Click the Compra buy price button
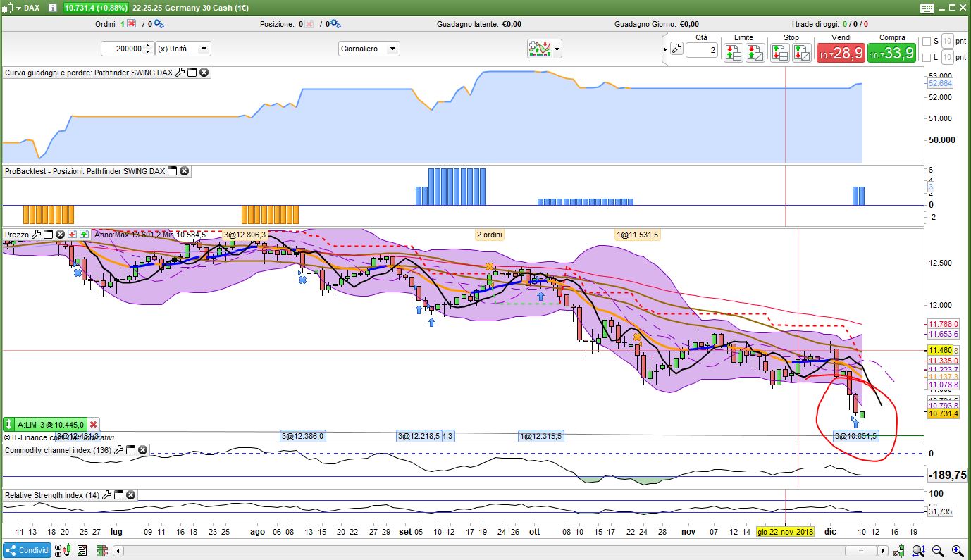Image resolution: width=971 pixels, height=560 pixels. 891,53
